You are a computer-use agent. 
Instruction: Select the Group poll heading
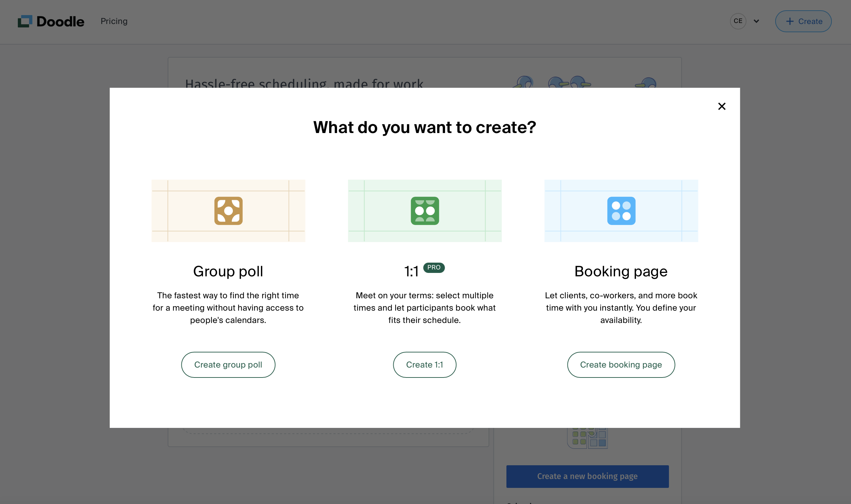(x=228, y=271)
